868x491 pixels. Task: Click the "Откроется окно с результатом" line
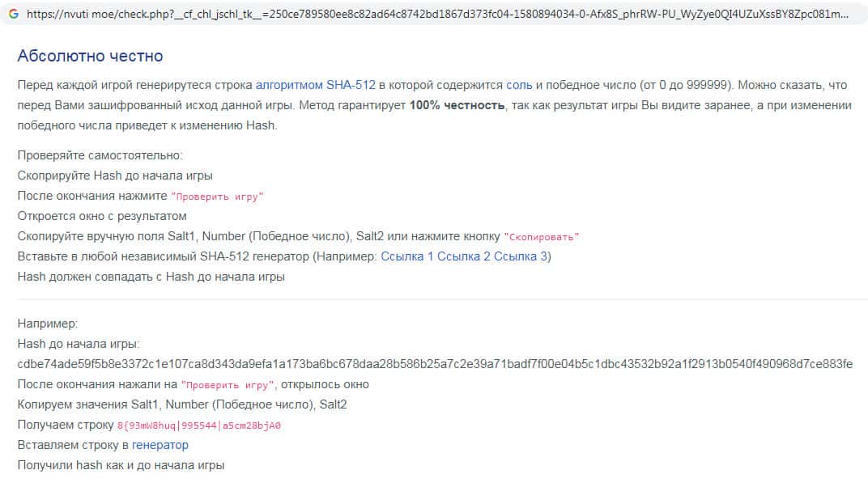102,216
